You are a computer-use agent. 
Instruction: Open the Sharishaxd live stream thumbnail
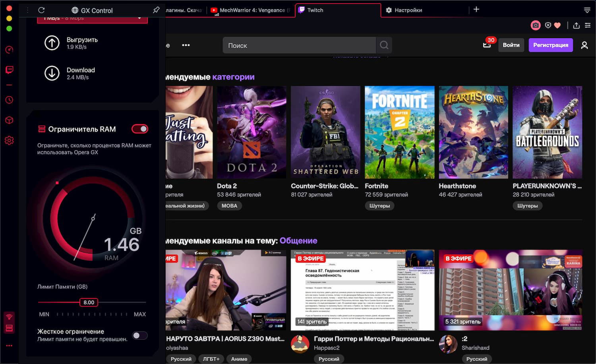pos(510,290)
